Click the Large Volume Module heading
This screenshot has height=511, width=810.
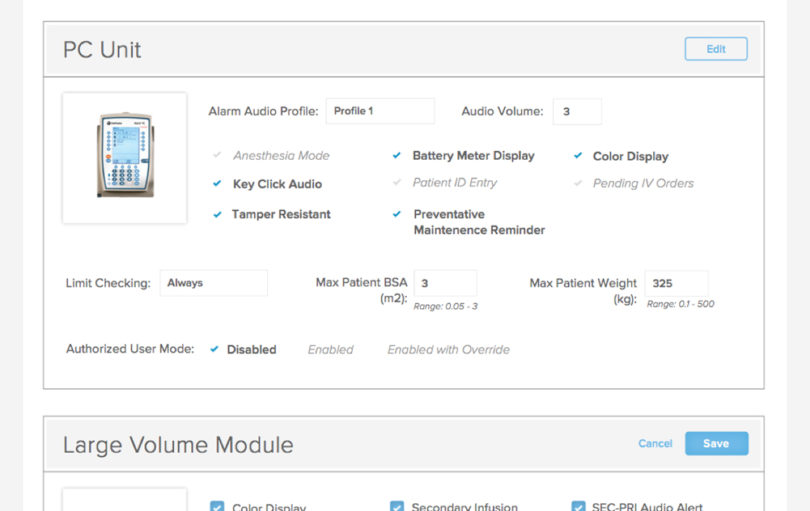coord(178,445)
